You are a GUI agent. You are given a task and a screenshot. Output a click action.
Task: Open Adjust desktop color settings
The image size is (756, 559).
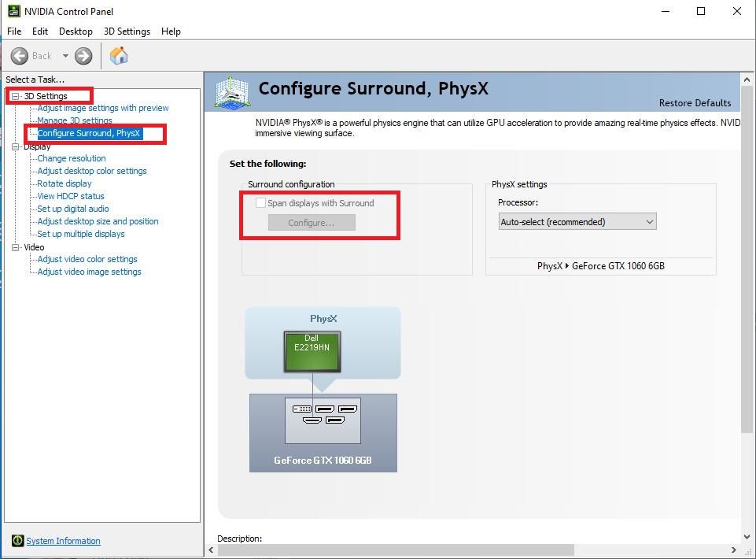point(92,171)
